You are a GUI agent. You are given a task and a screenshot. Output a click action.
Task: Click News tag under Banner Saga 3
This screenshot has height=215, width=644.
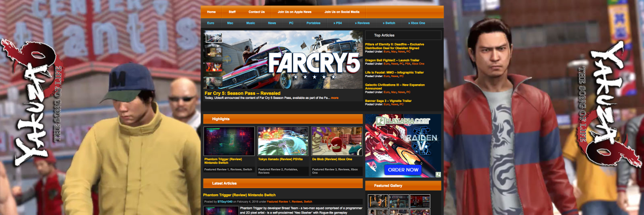tap(400, 104)
